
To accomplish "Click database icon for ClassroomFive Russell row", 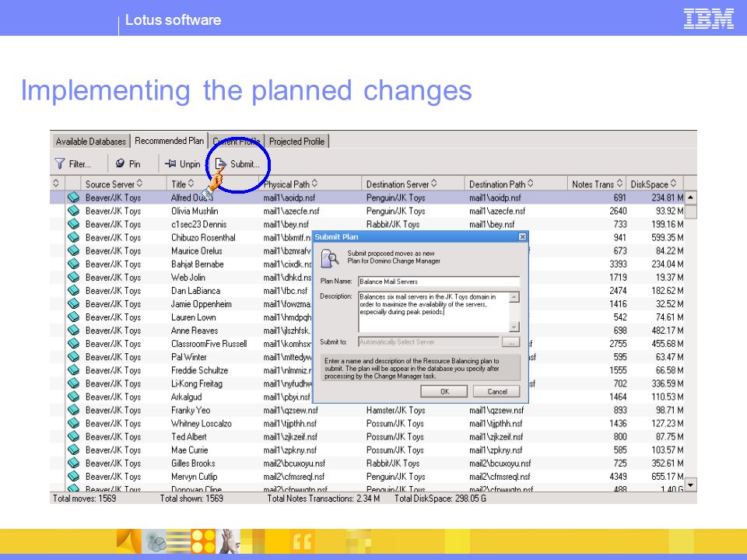I will (x=73, y=343).
